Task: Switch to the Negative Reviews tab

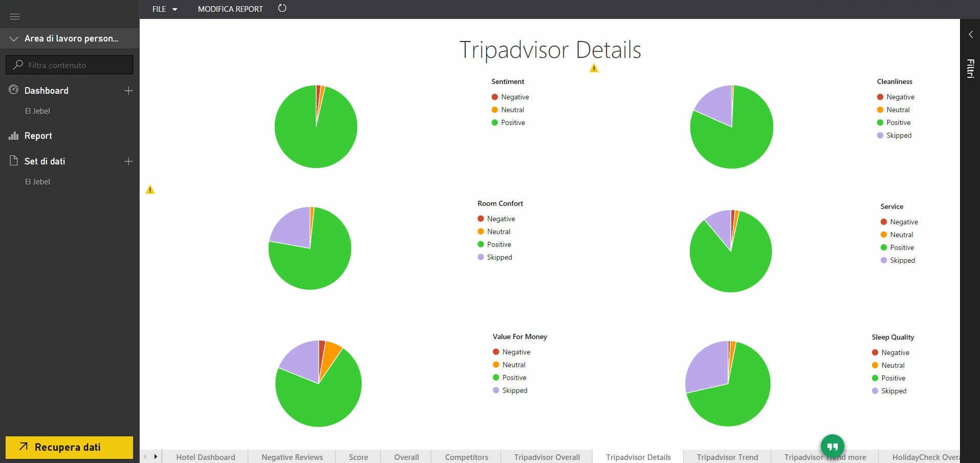Action: tap(292, 457)
